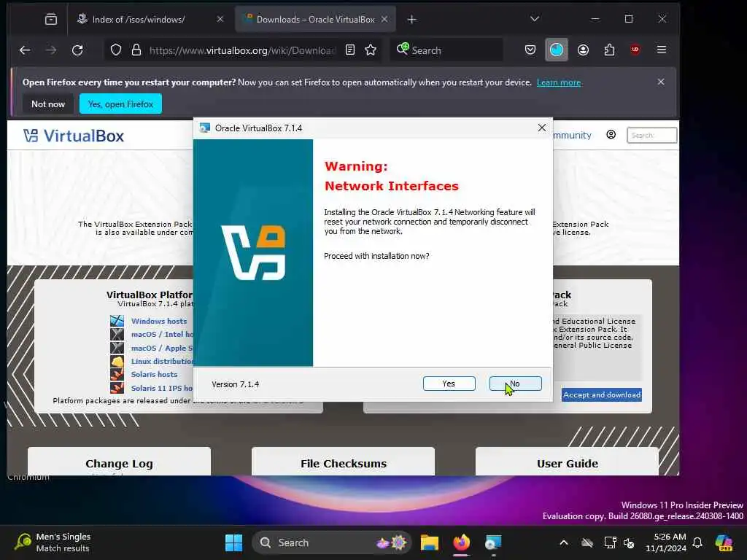Close the Index of /isos/windows/ tab
This screenshot has height=560, width=747.
click(x=220, y=20)
